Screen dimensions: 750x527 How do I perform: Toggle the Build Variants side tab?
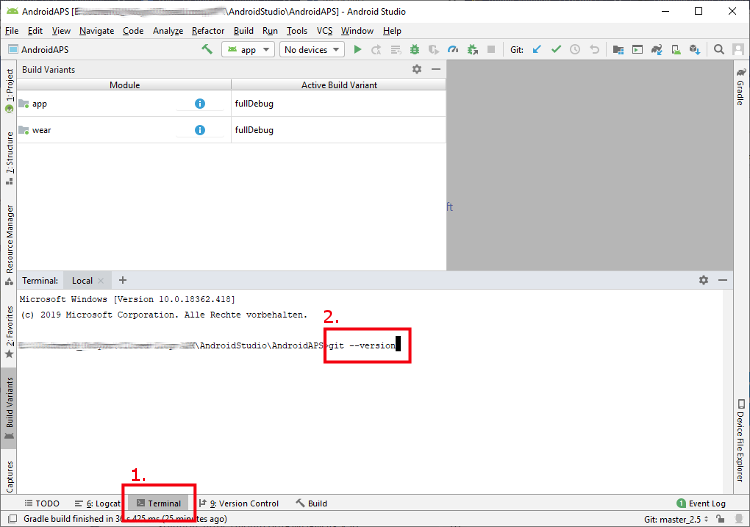[x=9, y=408]
